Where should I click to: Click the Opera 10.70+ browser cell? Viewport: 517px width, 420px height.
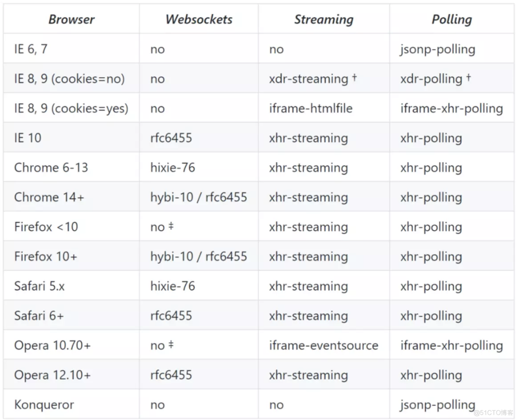click(52, 345)
